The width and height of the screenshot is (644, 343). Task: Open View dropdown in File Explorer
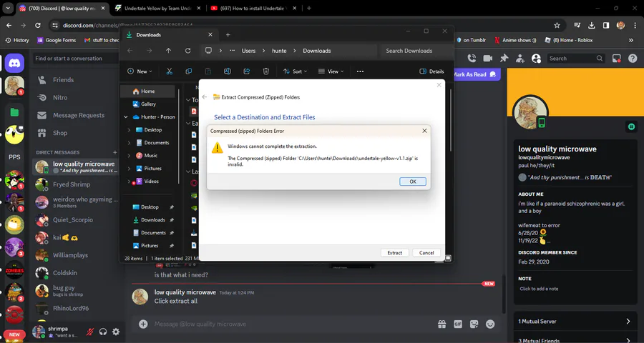point(330,71)
